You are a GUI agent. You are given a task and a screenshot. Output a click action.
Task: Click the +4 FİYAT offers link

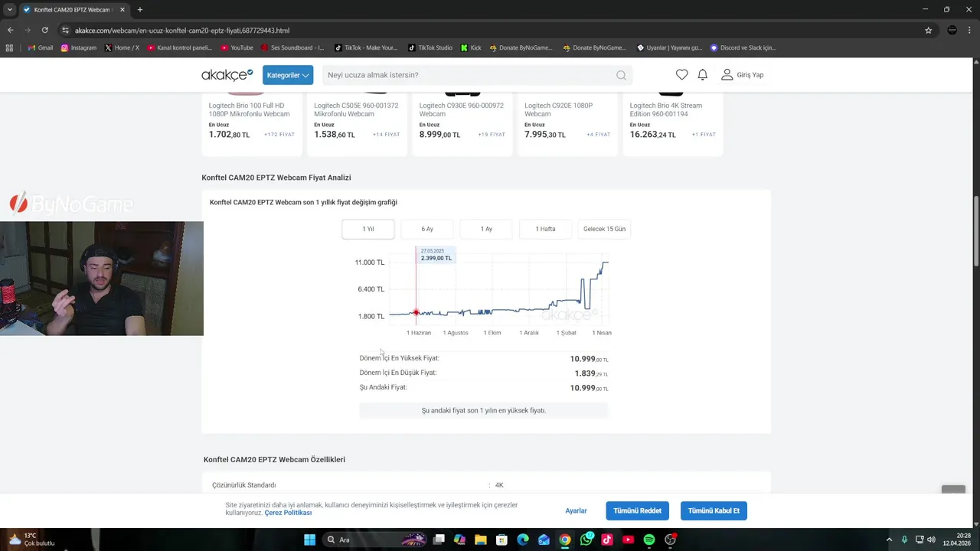[598, 135]
